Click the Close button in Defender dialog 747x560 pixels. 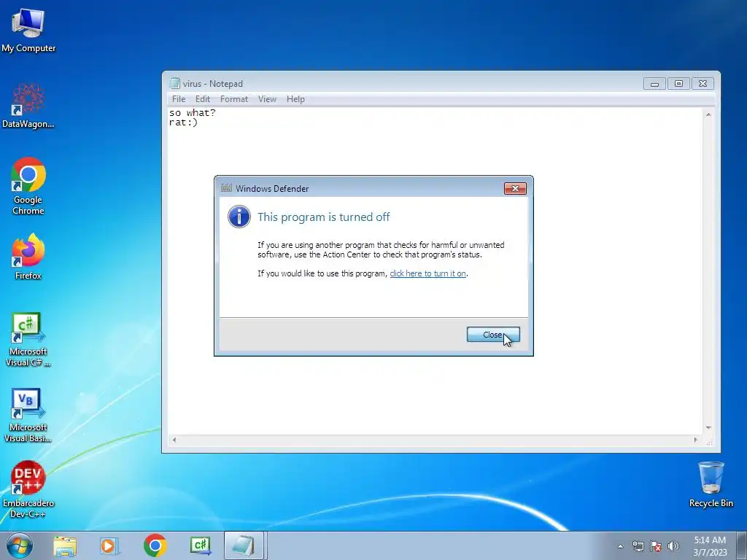[x=493, y=335]
